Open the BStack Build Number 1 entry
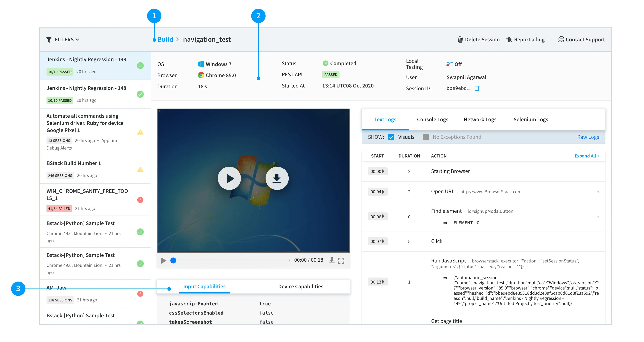 (95, 169)
